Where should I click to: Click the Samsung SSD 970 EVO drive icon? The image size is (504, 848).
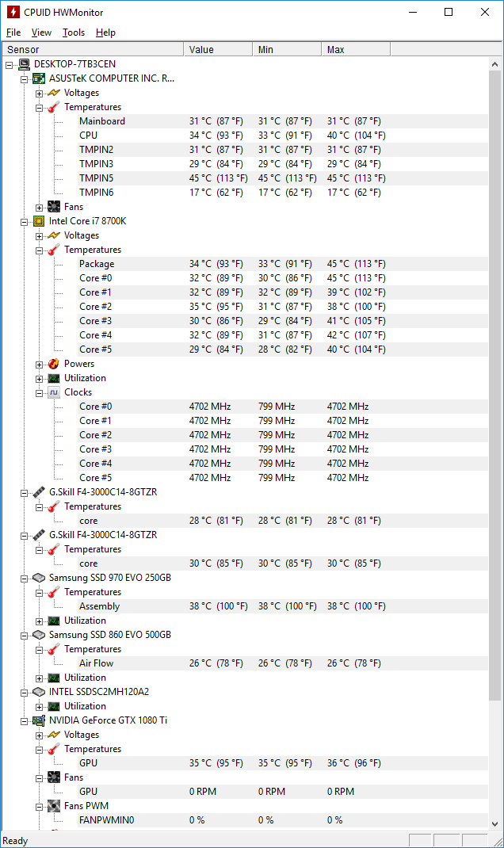pyautogui.click(x=39, y=578)
